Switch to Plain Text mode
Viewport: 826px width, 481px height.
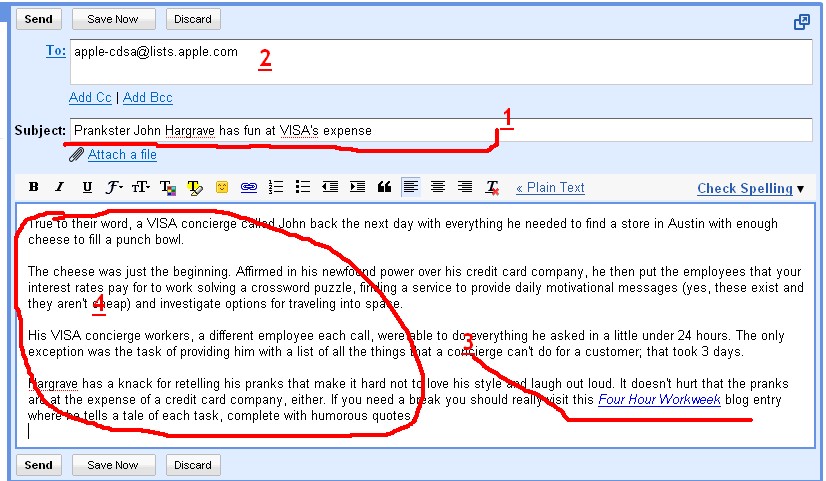click(x=550, y=188)
